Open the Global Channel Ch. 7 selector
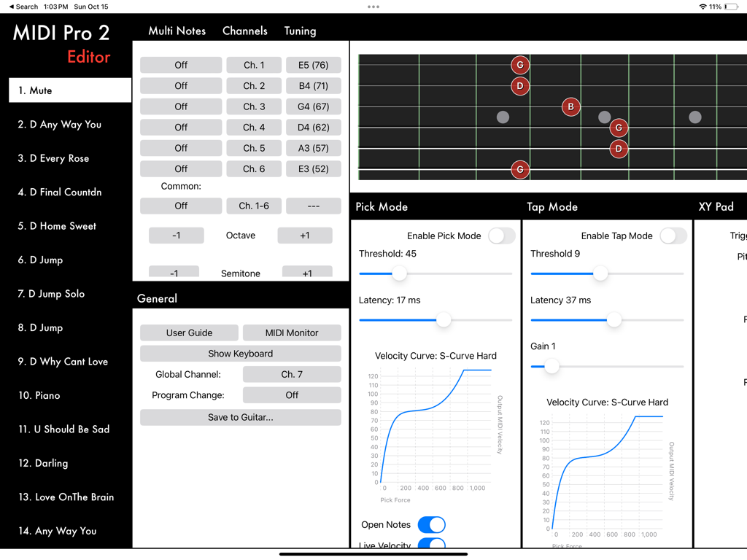 point(292,373)
